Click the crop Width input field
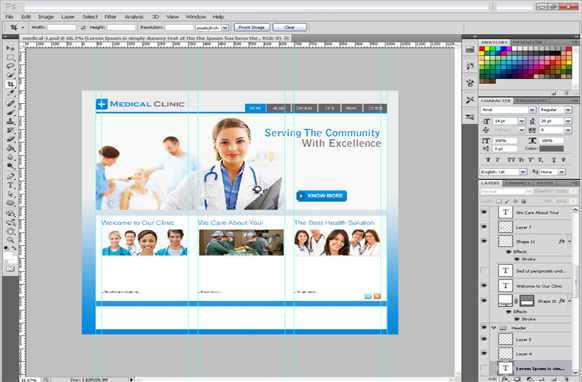 pos(62,27)
